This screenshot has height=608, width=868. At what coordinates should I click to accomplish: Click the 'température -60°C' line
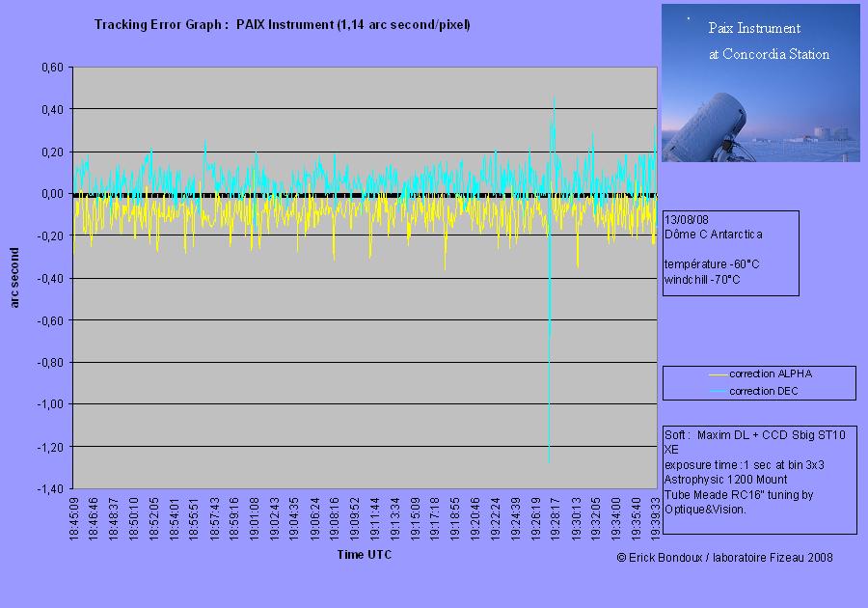click(712, 264)
